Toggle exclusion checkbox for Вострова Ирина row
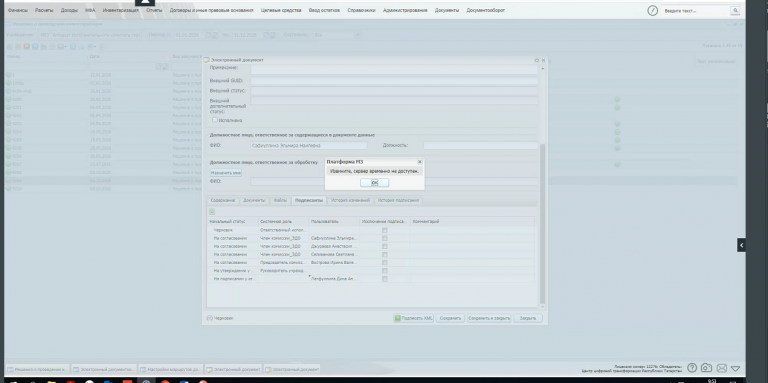The height and width of the screenshot is (383, 768). coord(384,263)
